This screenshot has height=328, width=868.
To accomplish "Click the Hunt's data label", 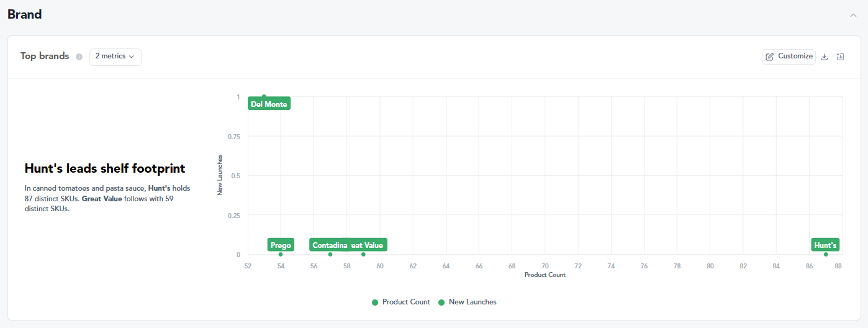I will coord(825,245).
